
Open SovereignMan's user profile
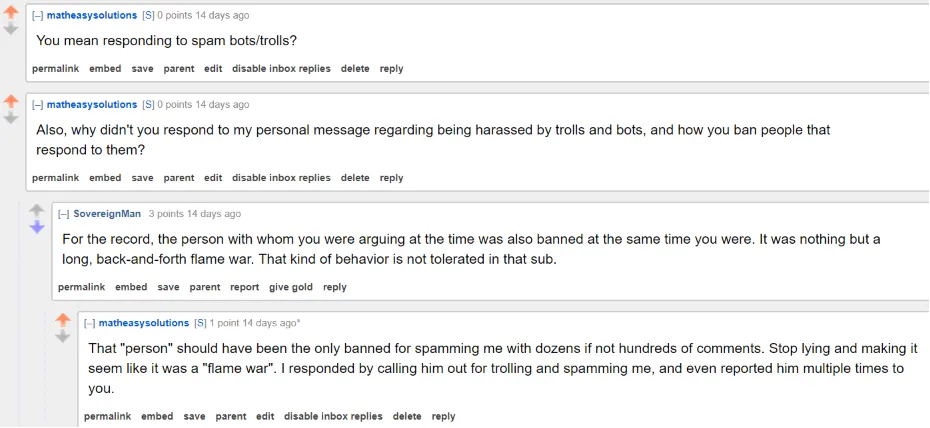(x=107, y=213)
